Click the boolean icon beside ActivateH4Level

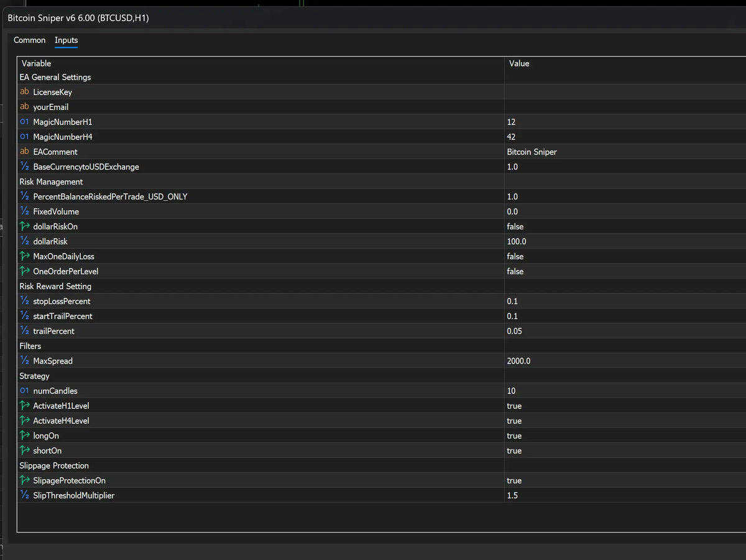(24, 421)
